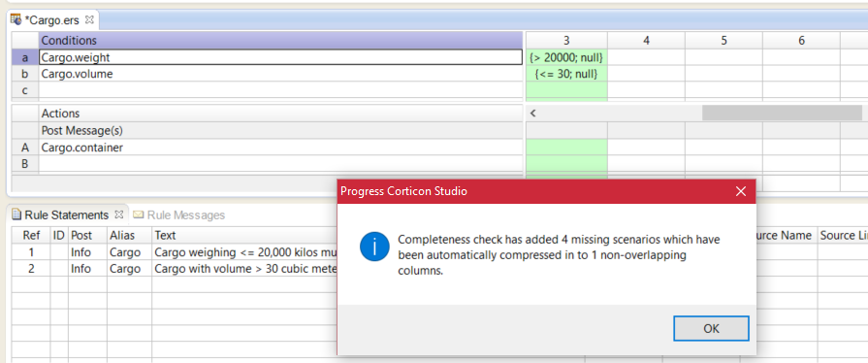Select column 3 header in rule table

coord(566,41)
